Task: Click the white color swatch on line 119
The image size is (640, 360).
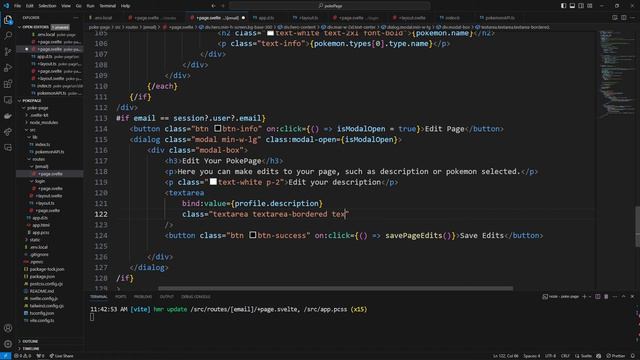Action: (213, 182)
